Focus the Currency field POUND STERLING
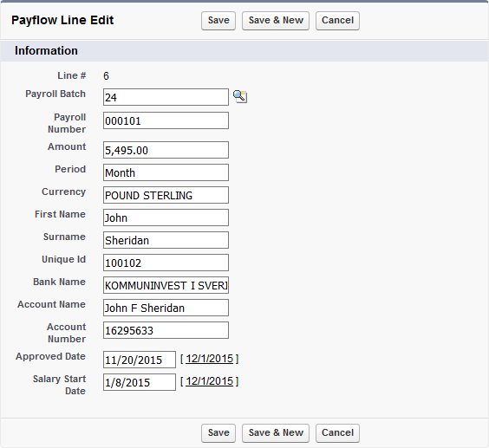Image resolution: width=489 pixels, height=448 pixels. coord(166,195)
